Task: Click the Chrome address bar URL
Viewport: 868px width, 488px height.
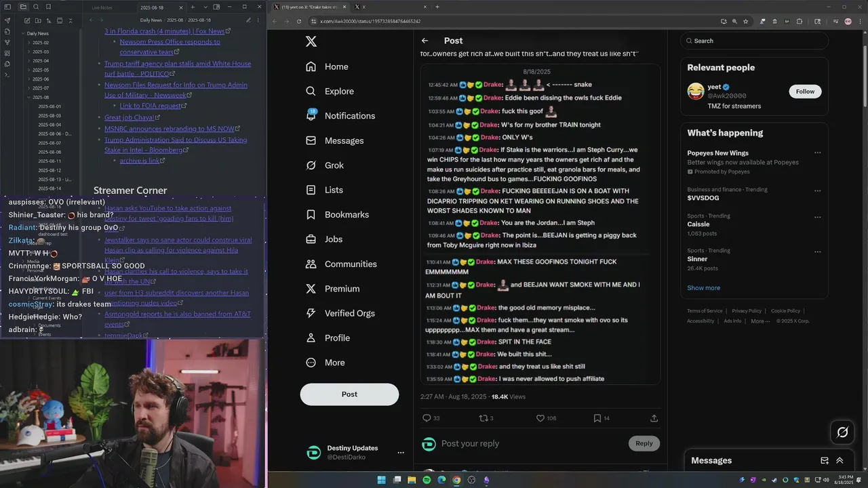Action: pos(370,21)
